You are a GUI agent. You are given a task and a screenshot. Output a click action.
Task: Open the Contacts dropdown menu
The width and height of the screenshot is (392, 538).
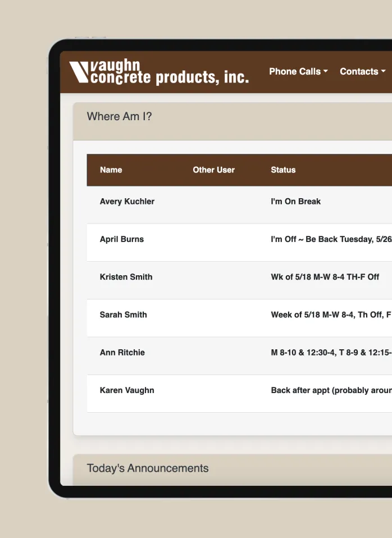(x=362, y=71)
